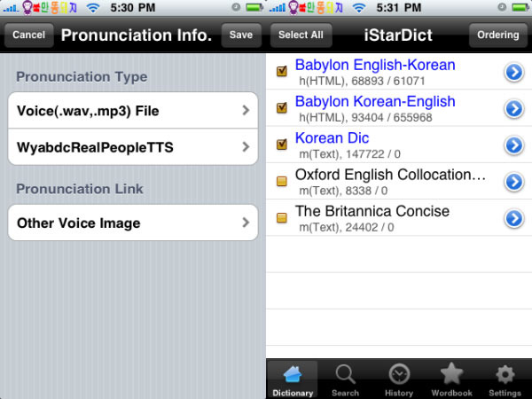This screenshot has width=532, height=399.
Task: Open Voice(.wav,.mp3) File option
Action: [x=133, y=110]
